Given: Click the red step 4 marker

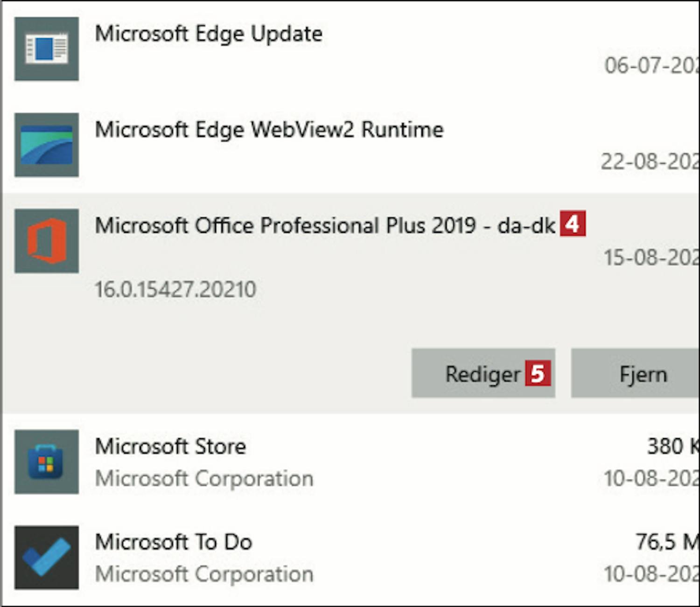Looking at the screenshot, I should pyautogui.click(x=573, y=224).
